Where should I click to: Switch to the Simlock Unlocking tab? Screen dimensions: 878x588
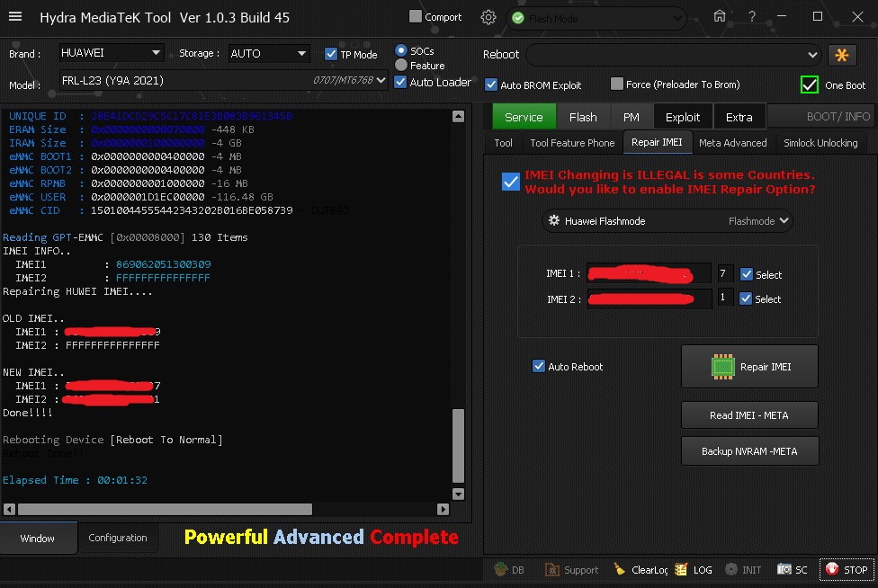(820, 142)
